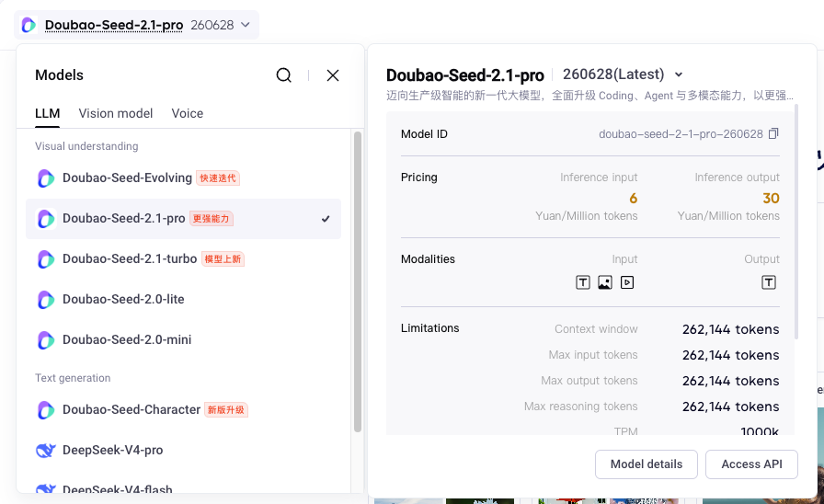Image resolution: width=824 pixels, height=504 pixels.
Task: Click the Context window 262,144 tokens value
Action: tap(730, 329)
